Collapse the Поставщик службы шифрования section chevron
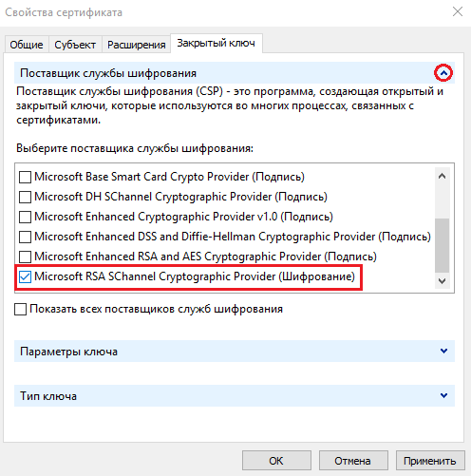Image resolution: width=471 pixels, height=476 pixels. [443, 73]
